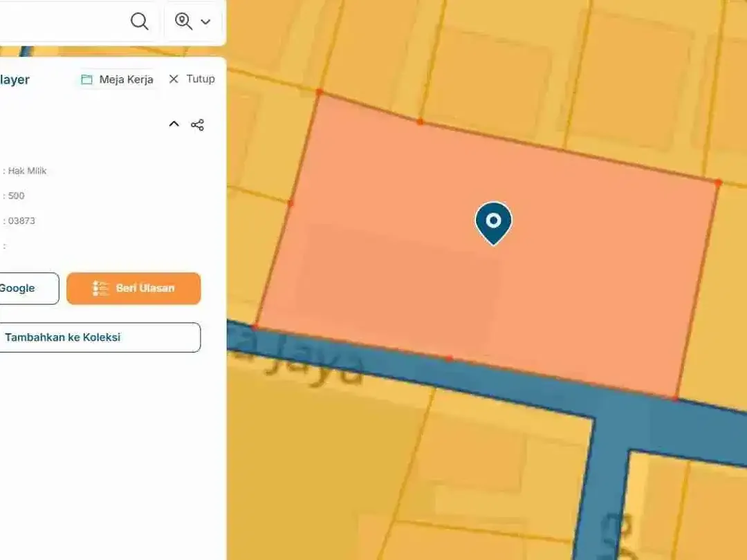
Task: Click the Meja Kerja folder icon
Action: (x=86, y=80)
